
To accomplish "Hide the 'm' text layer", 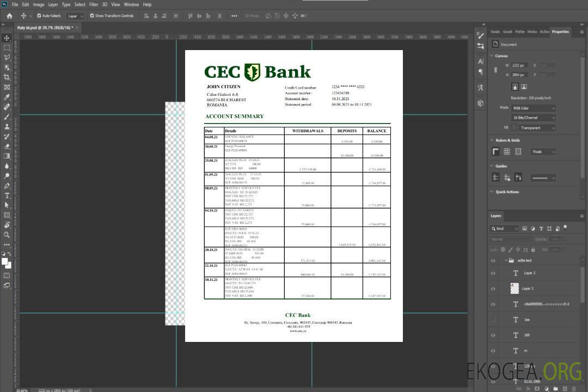I will pyautogui.click(x=493, y=351).
